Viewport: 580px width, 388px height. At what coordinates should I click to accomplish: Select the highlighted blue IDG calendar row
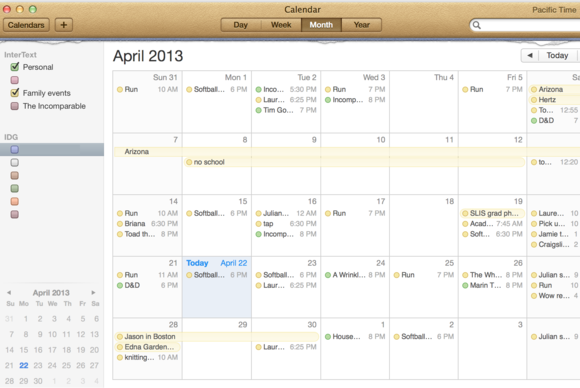[x=52, y=149]
